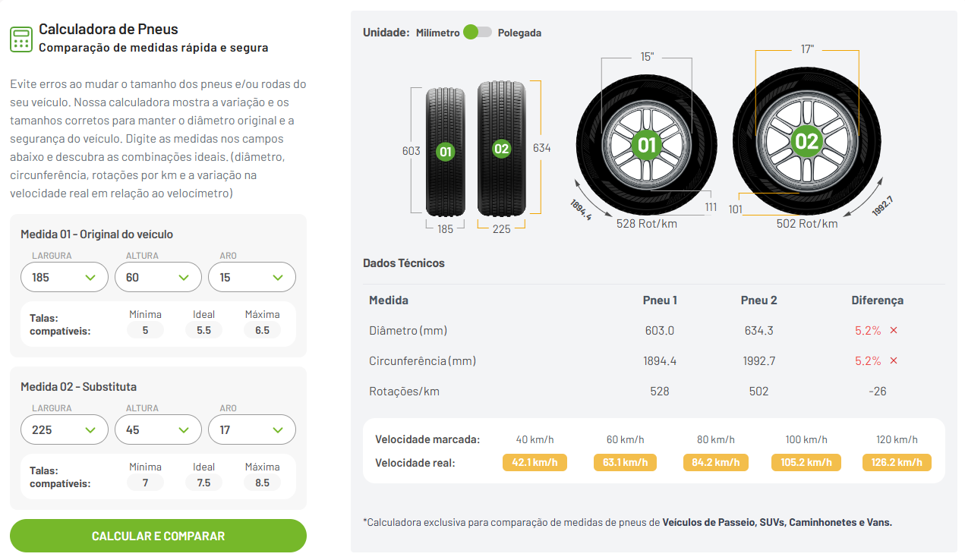Toggle the Milímetro/Polegada unit switch
This screenshot has height=560, width=965.
478,33
